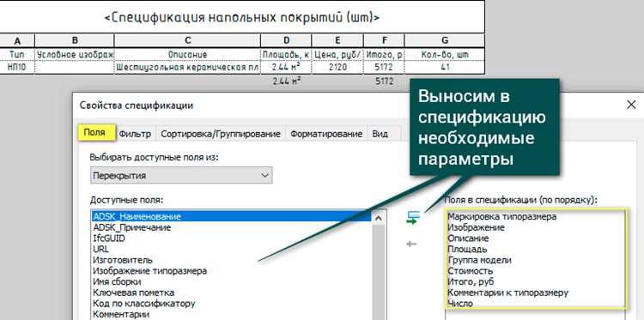
Task: Switch to the Форматирование tab
Action: click(326, 134)
